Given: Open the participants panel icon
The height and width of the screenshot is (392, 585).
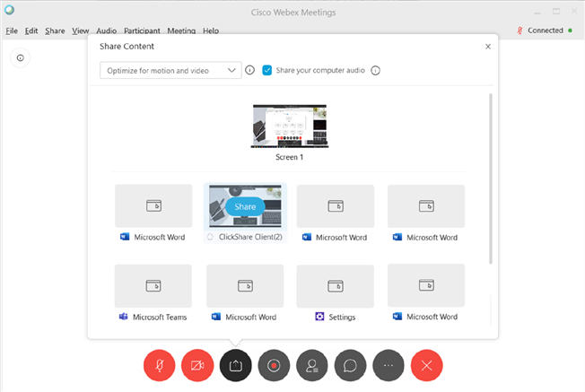Looking at the screenshot, I should pos(311,365).
